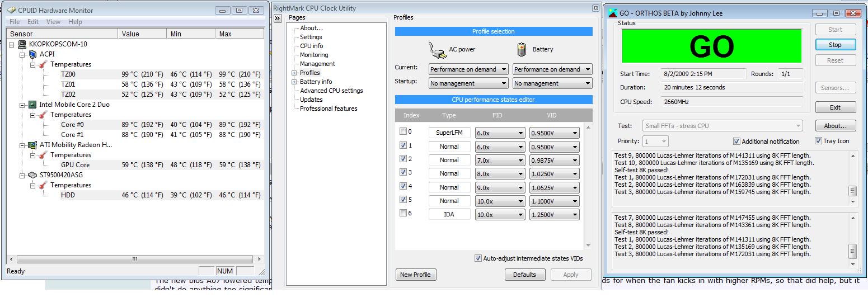The height and width of the screenshot is (302, 868).
Task: Click the Exit button in ORTHOS
Action: coord(835,107)
